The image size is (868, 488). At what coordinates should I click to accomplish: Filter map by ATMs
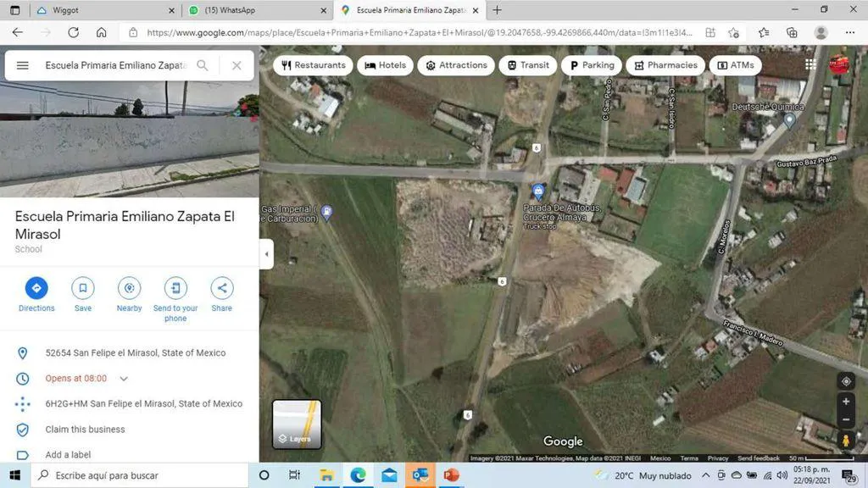(x=735, y=65)
